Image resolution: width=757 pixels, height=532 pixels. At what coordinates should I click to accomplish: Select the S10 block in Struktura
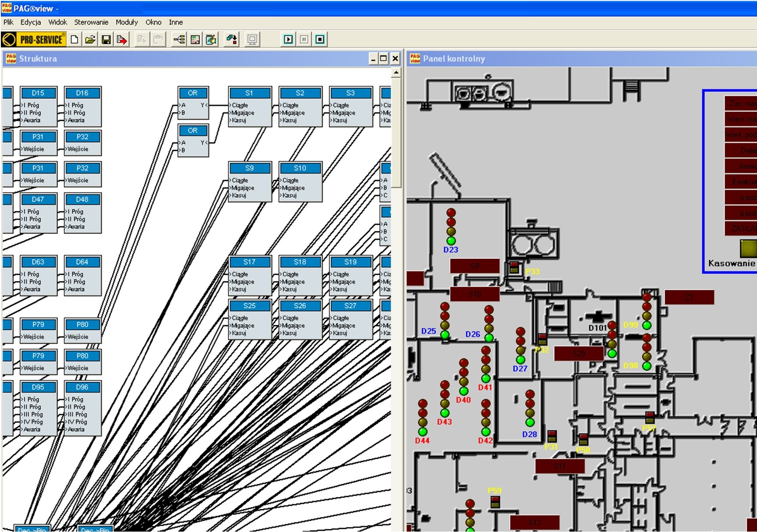(x=300, y=181)
